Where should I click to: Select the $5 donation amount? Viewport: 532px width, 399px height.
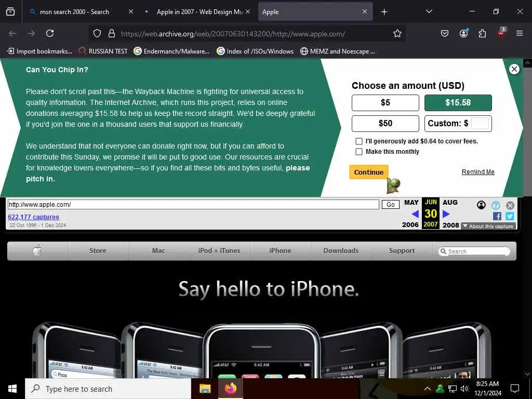(x=385, y=102)
